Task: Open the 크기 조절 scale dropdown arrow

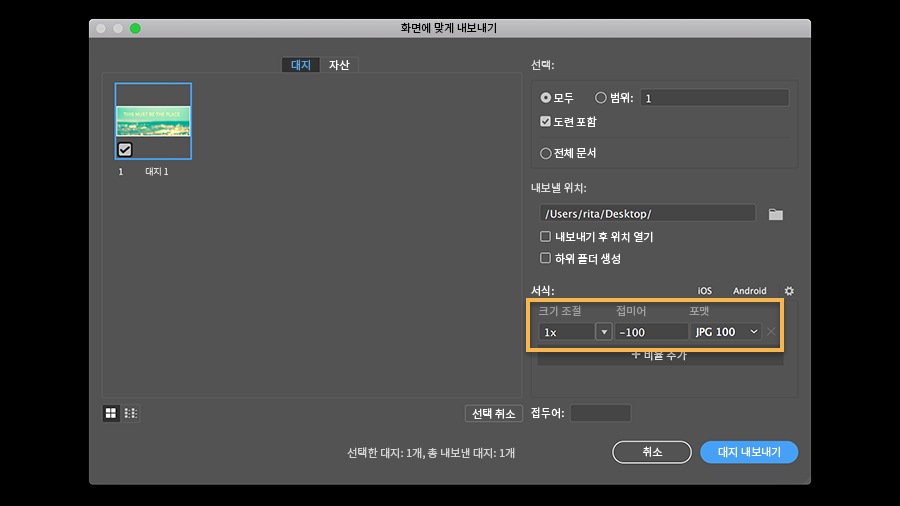Action: tap(604, 332)
